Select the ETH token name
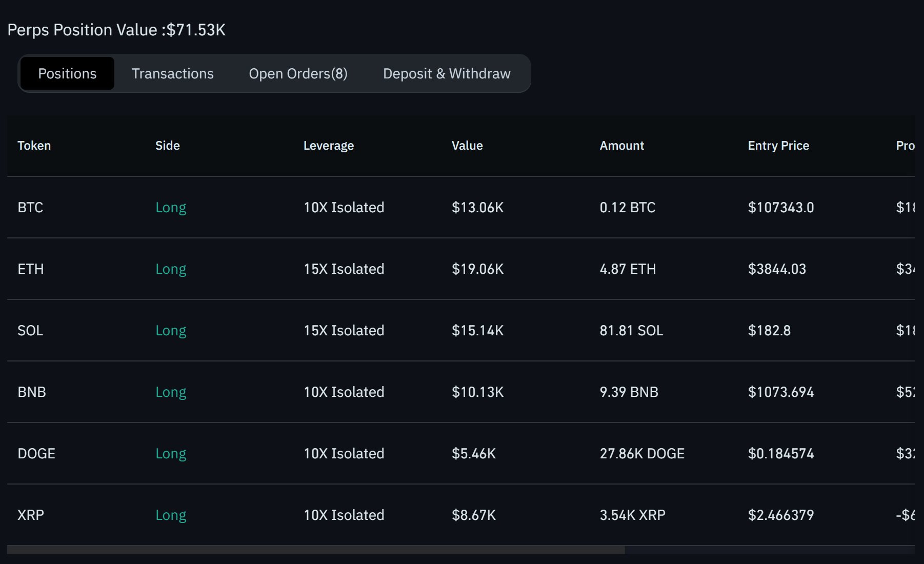 pyautogui.click(x=30, y=269)
